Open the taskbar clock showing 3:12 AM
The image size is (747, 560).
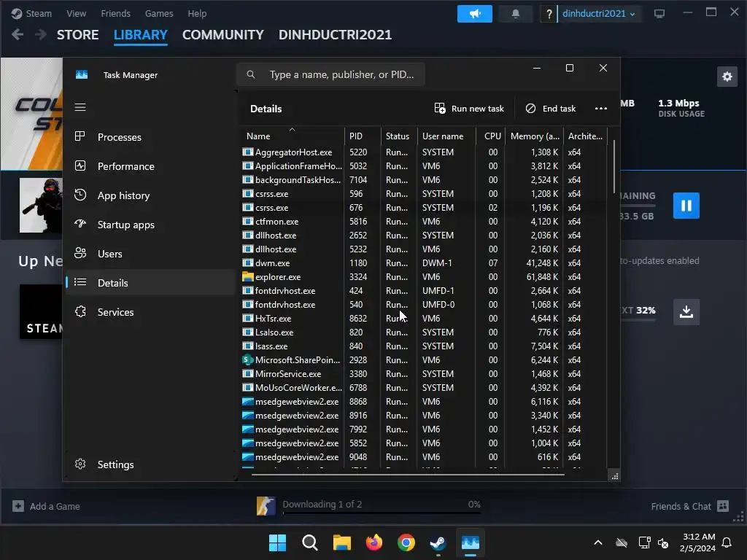pos(698,542)
